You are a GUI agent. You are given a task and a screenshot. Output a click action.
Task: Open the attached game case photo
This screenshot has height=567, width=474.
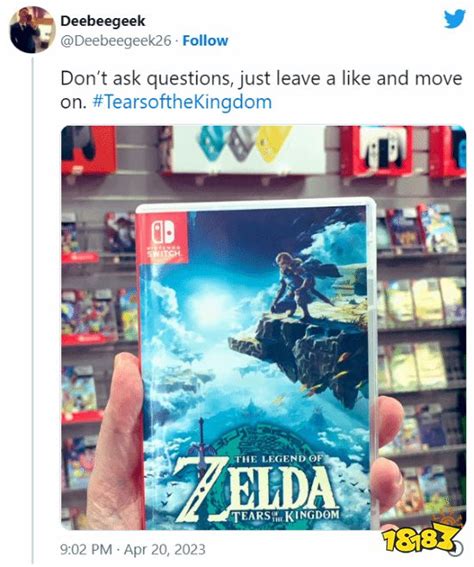click(264, 328)
